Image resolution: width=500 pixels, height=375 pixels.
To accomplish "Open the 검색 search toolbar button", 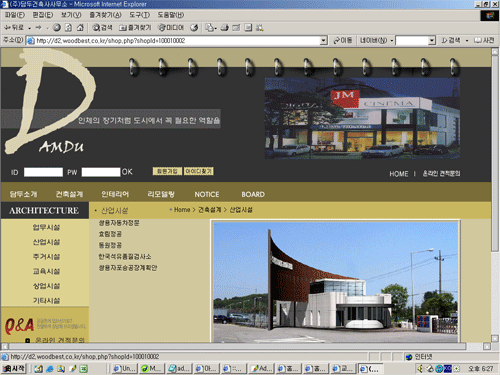I will 102,28.
